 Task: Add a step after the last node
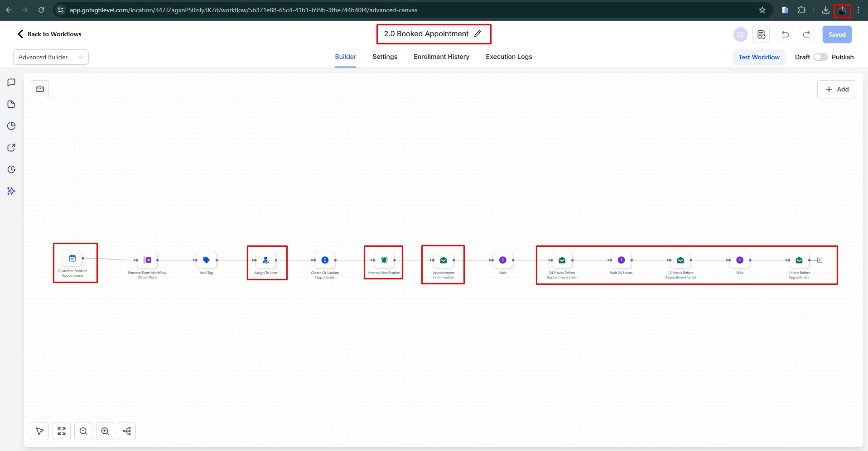[820, 260]
